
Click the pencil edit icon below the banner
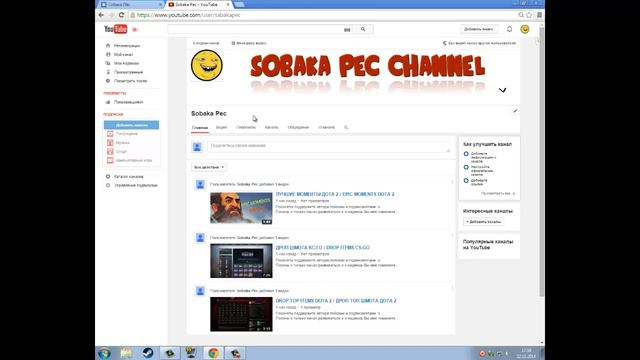point(515,111)
